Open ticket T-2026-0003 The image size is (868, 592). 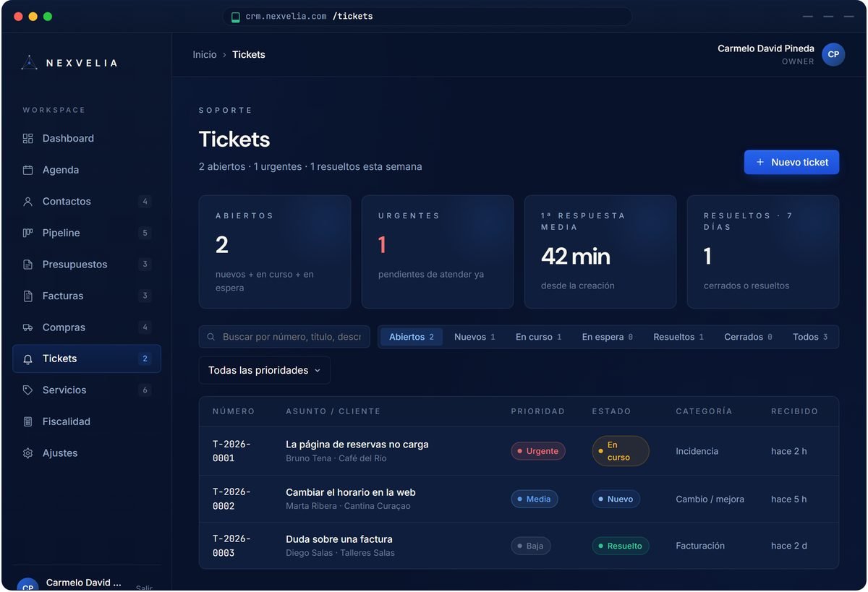[519, 546]
